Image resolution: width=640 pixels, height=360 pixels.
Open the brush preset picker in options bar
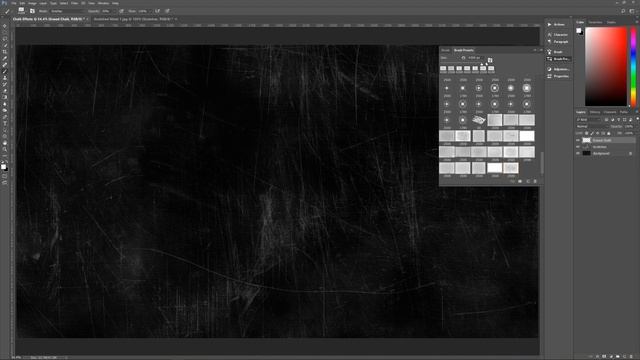click(21, 11)
